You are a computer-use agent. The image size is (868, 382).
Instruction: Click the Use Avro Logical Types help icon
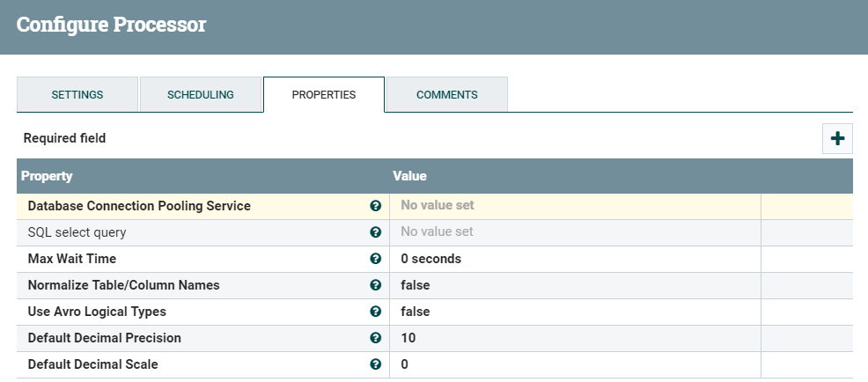coord(376,312)
